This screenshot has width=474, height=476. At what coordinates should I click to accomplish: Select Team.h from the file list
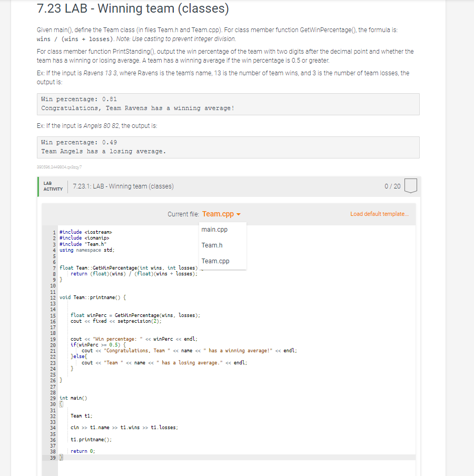click(212, 245)
